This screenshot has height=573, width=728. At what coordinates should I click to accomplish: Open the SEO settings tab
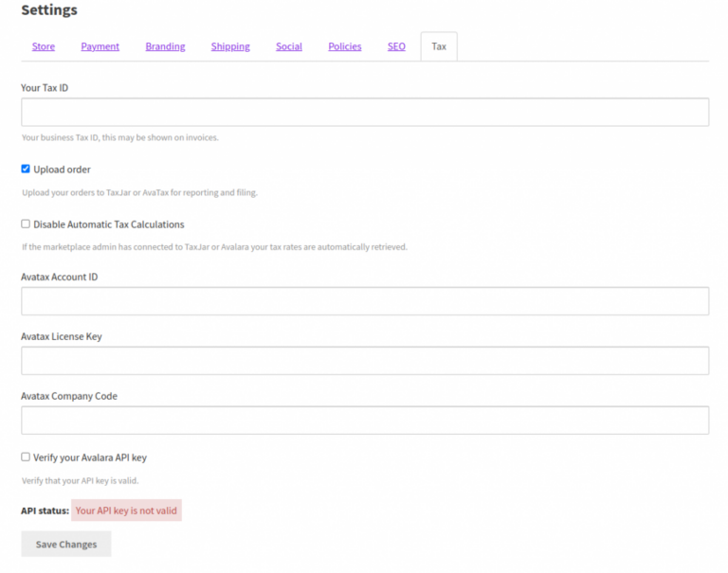396,46
